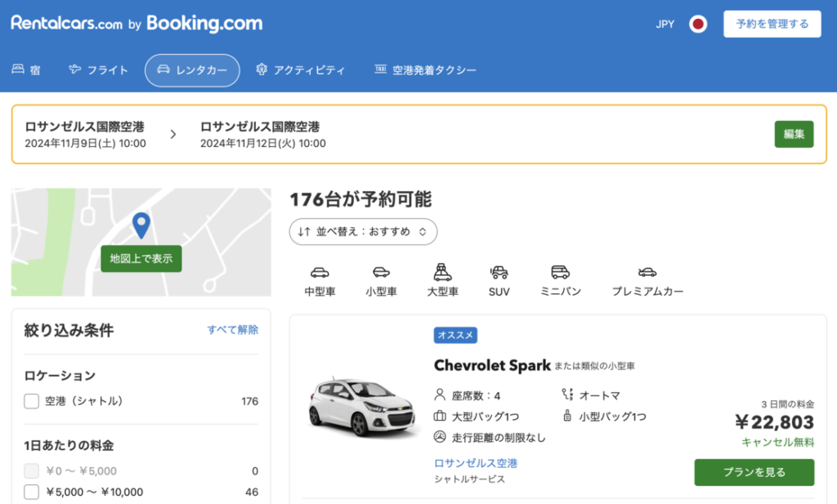Click the blue map pin marker
837x504 pixels.
click(x=141, y=225)
